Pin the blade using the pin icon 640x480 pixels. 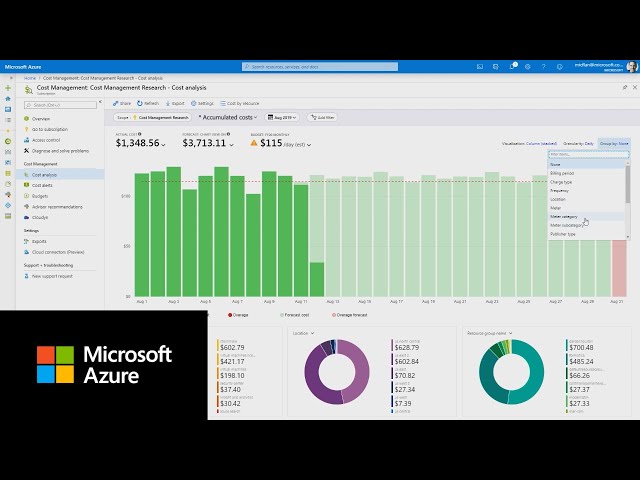pos(624,87)
